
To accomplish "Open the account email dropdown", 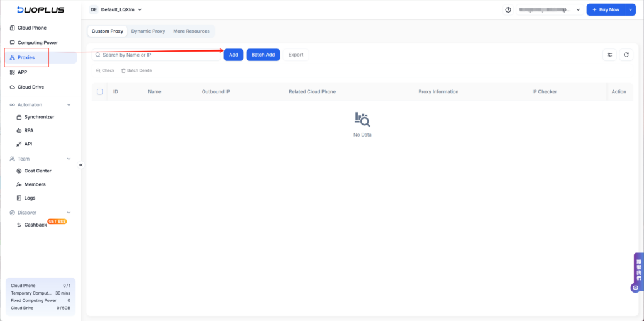I will pos(550,9).
